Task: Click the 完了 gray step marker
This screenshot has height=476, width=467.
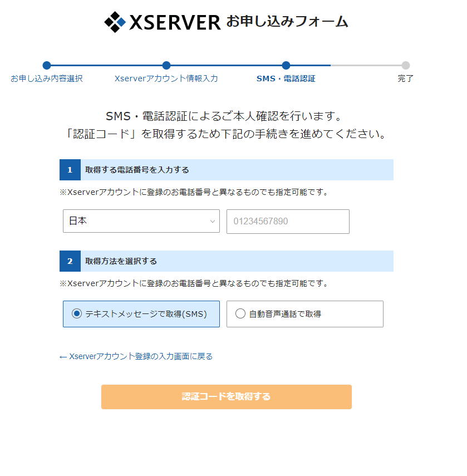Action: [x=406, y=65]
